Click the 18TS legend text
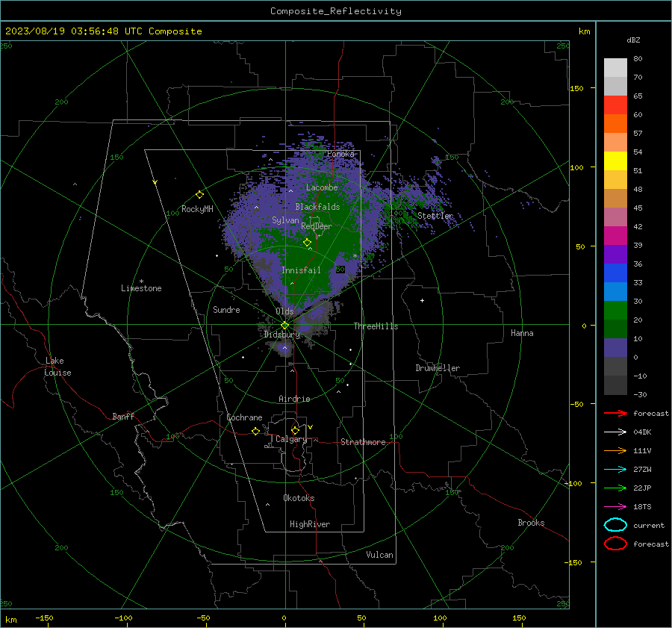 point(642,507)
